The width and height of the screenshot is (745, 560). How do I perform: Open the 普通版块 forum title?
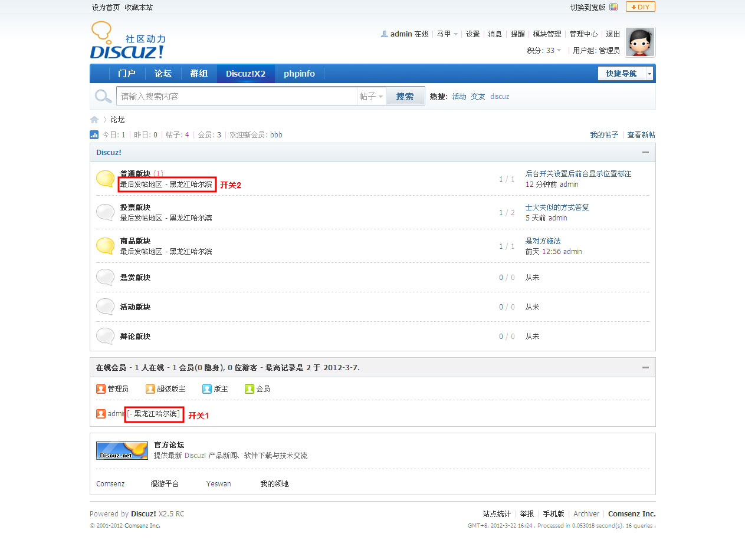pyautogui.click(x=135, y=174)
